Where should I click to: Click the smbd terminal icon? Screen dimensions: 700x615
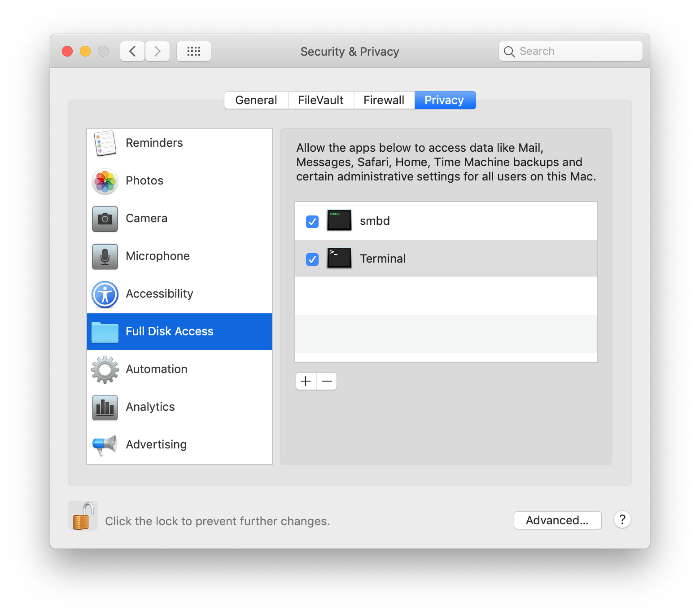[339, 220]
